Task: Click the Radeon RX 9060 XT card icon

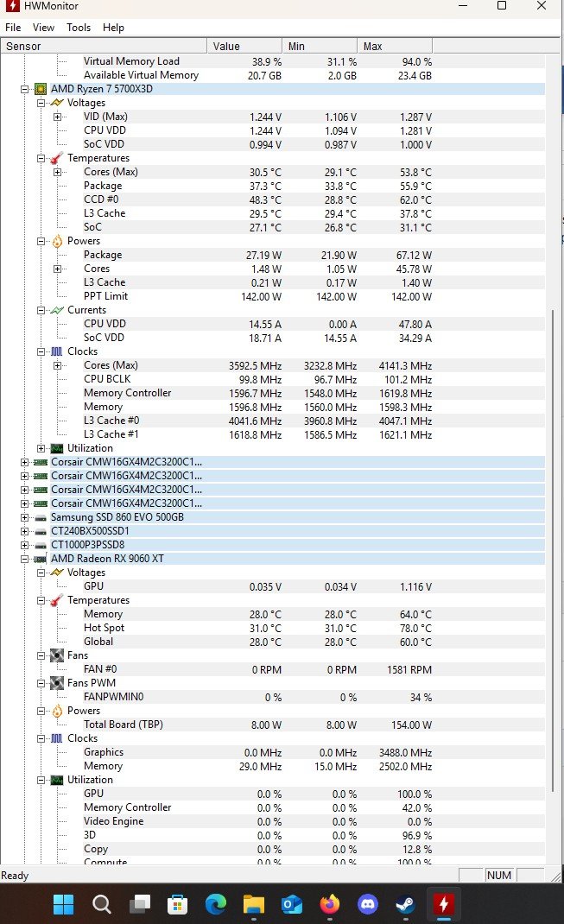Action: point(41,559)
